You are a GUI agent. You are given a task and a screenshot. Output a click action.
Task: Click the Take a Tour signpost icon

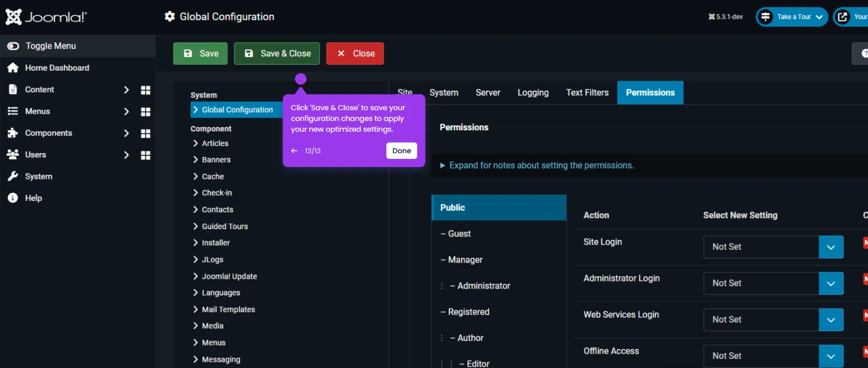[765, 17]
